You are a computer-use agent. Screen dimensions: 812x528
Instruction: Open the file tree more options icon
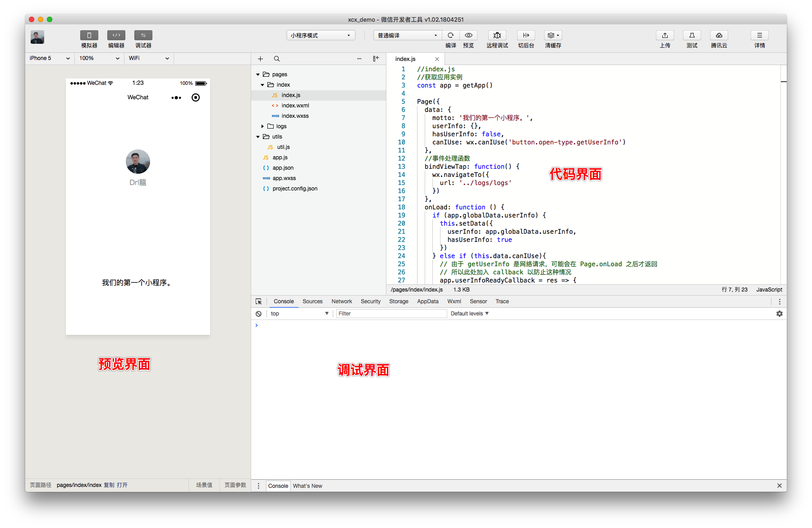(x=359, y=59)
